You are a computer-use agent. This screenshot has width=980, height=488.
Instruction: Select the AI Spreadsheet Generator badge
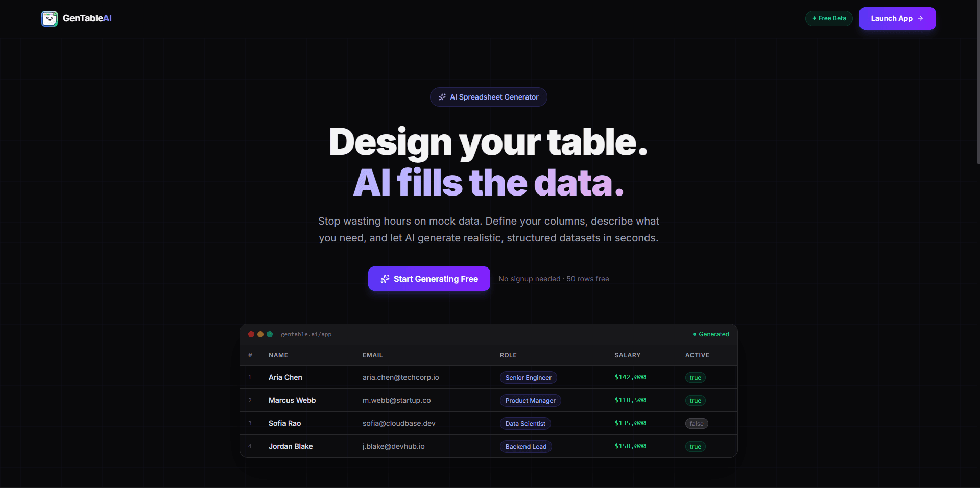point(488,97)
